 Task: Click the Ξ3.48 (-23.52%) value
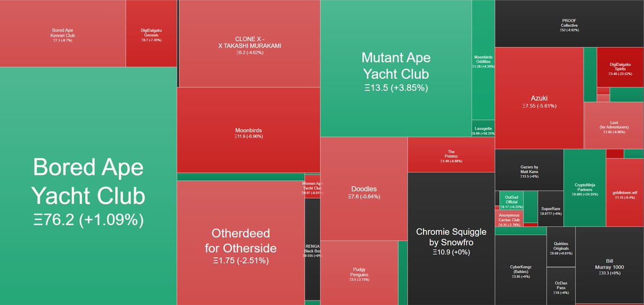click(x=620, y=73)
